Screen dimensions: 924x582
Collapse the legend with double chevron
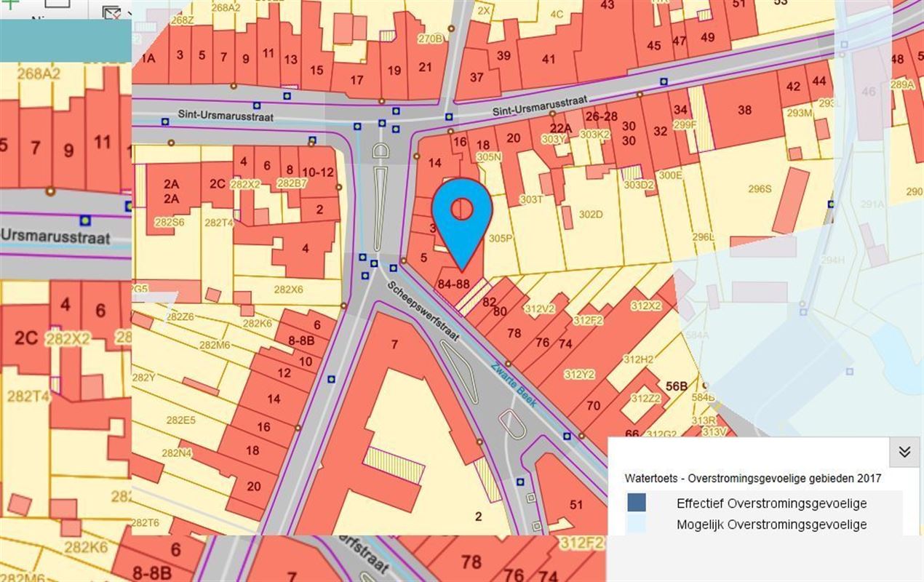904,452
